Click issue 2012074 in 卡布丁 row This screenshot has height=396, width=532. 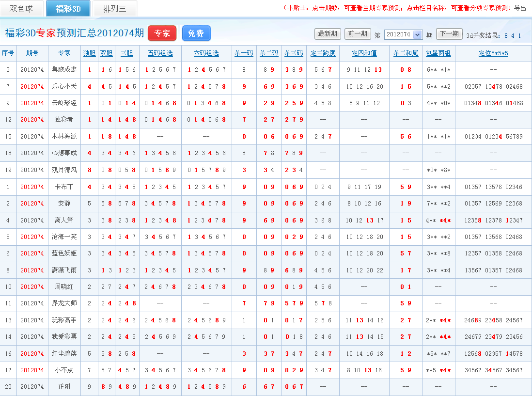(32, 187)
